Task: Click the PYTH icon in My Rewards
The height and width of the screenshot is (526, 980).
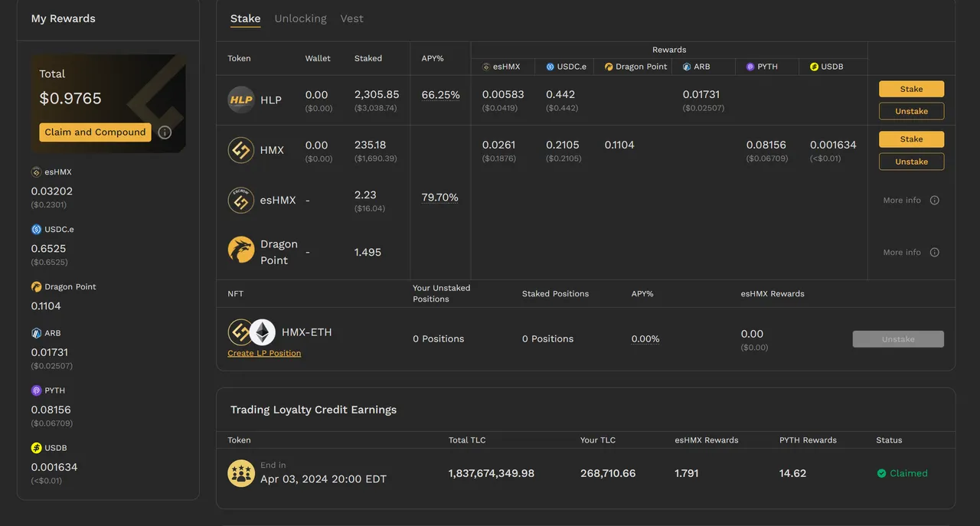Action: (x=36, y=390)
